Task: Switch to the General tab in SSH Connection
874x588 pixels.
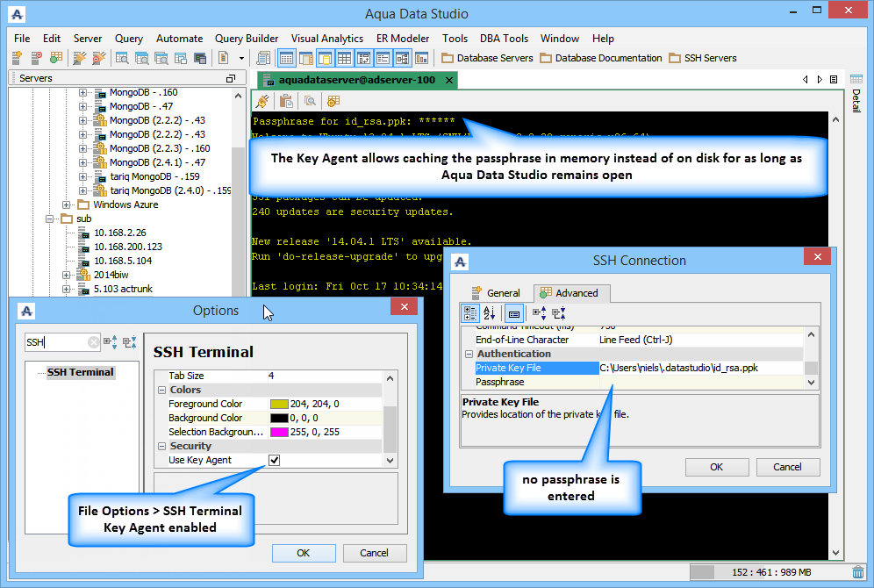Action: (x=496, y=292)
